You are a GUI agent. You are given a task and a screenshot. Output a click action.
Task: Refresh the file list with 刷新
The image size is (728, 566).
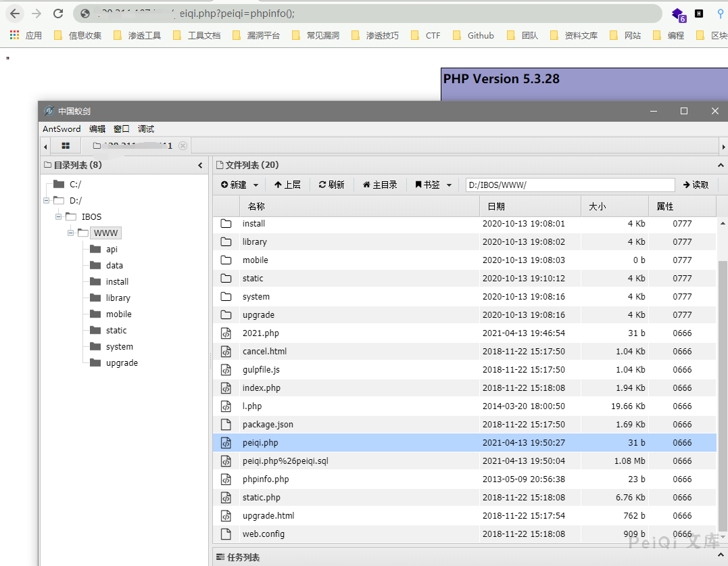point(331,185)
